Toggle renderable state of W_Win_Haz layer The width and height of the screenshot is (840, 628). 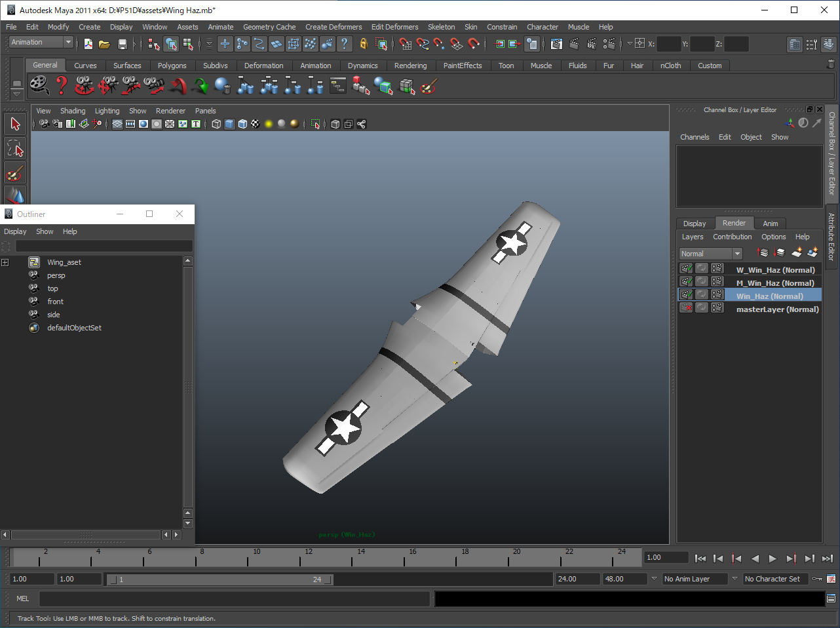tap(686, 268)
